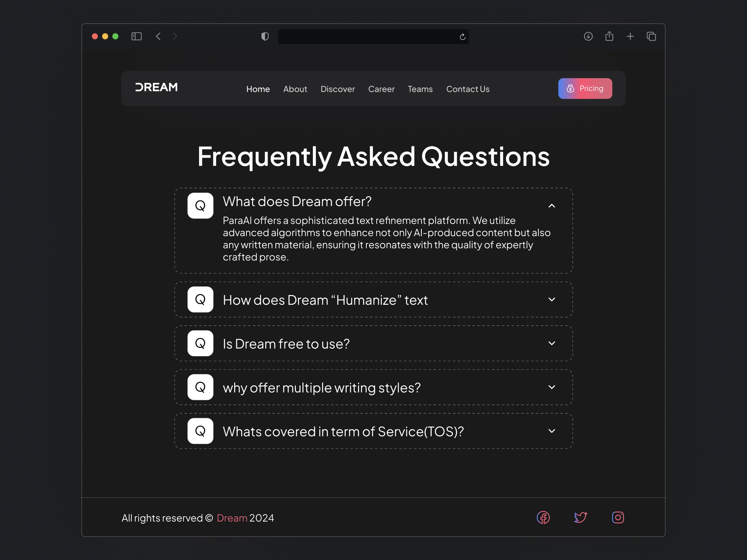Click the privacy shield icon
The height and width of the screenshot is (560, 747).
coord(265,37)
